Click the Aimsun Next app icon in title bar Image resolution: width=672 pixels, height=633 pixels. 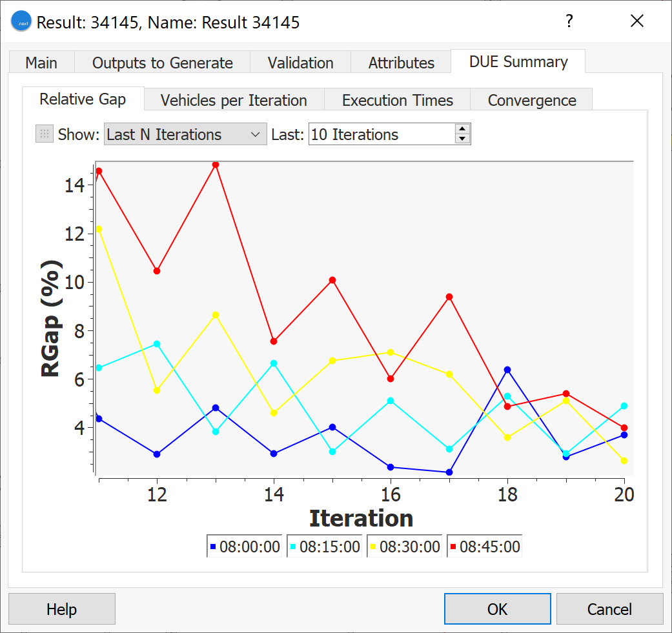coord(21,22)
